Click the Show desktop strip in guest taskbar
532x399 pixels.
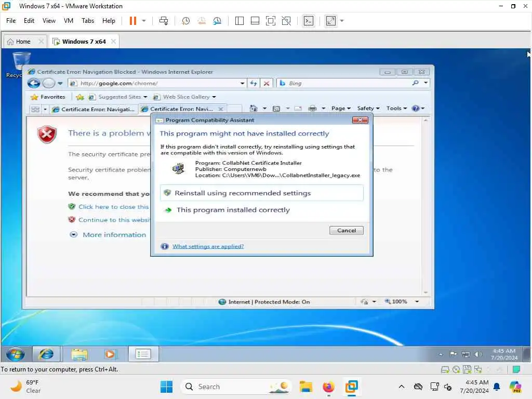point(527,354)
